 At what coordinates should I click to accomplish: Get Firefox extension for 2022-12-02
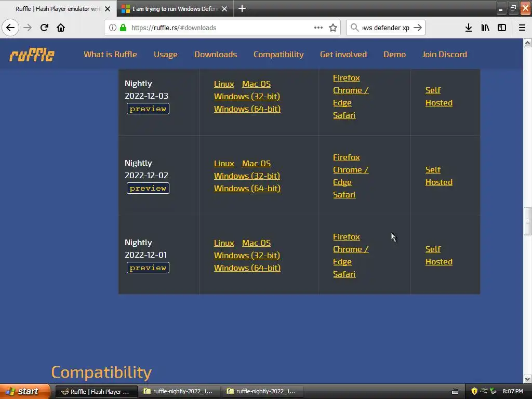click(347, 157)
